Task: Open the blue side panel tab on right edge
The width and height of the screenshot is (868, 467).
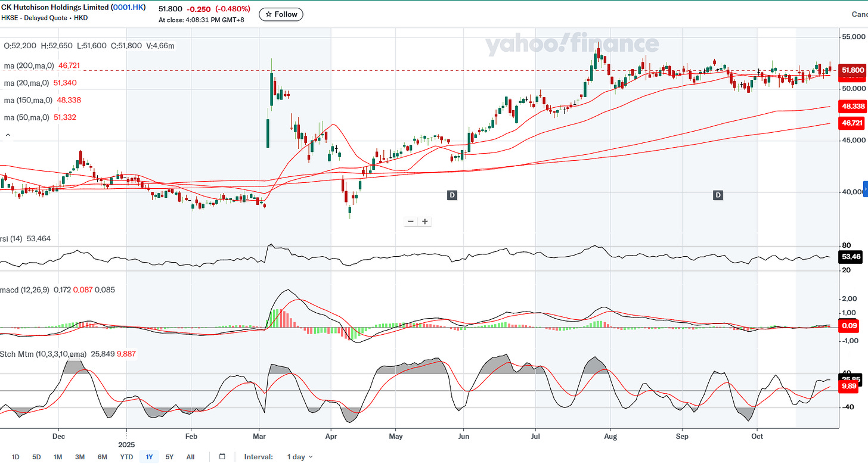Action: [x=865, y=189]
